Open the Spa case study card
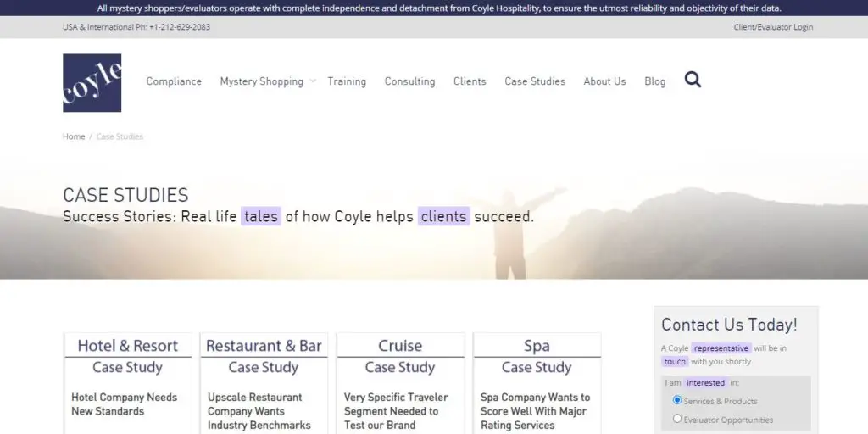868x434 pixels. pyautogui.click(x=537, y=383)
